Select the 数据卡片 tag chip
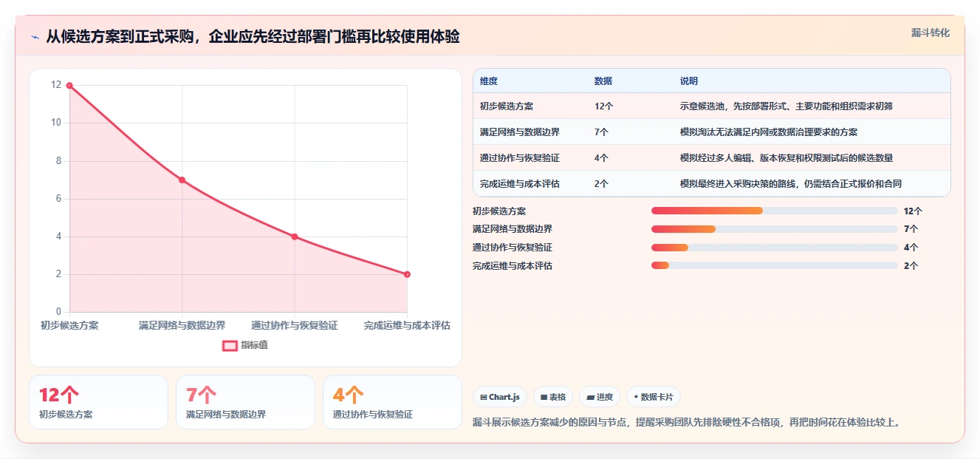980x459 pixels. coord(654,397)
